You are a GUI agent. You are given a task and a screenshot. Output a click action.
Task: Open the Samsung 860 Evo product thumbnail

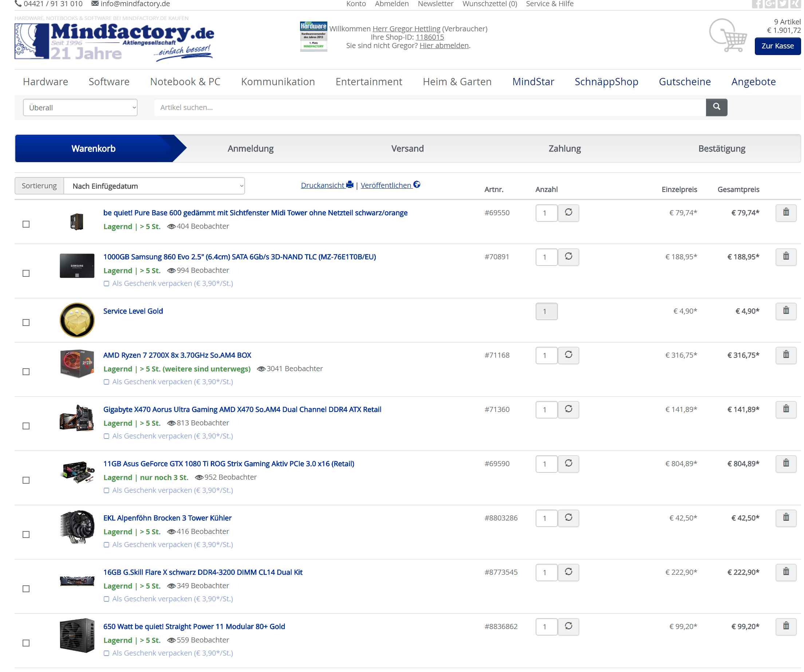pyautogui.click(x=77, y=266)
